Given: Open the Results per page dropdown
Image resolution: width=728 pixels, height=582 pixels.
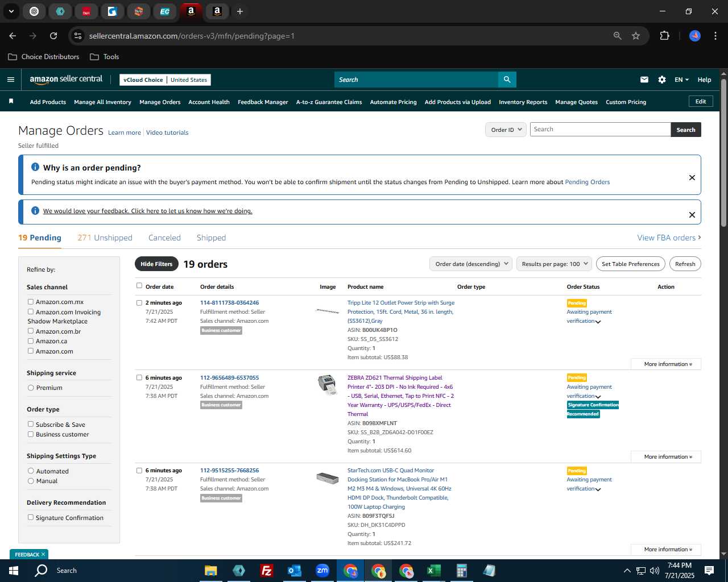Looking at the screenshot, I should 555,264.
